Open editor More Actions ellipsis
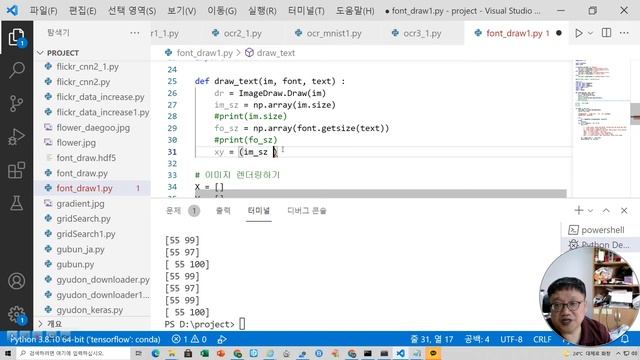The image size is (640, 360). tap(624, 33)
